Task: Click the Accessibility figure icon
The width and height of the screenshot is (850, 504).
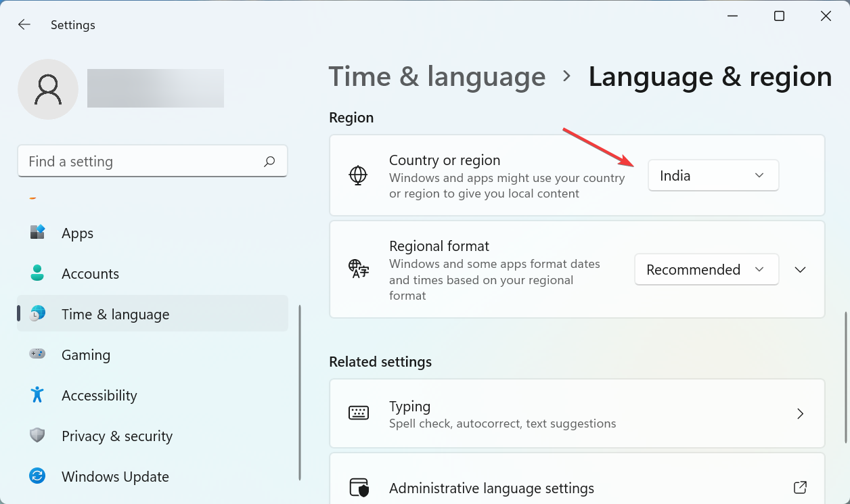Action: [x=37, y=394]
